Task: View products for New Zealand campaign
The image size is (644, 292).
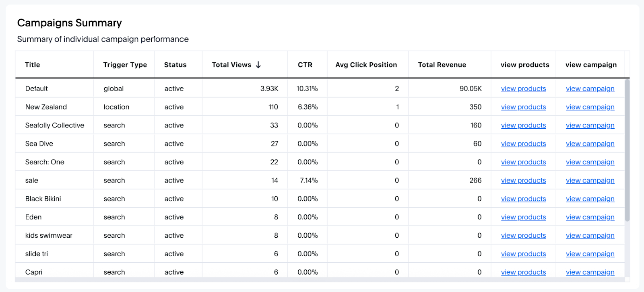Action: tap(523, 107)
